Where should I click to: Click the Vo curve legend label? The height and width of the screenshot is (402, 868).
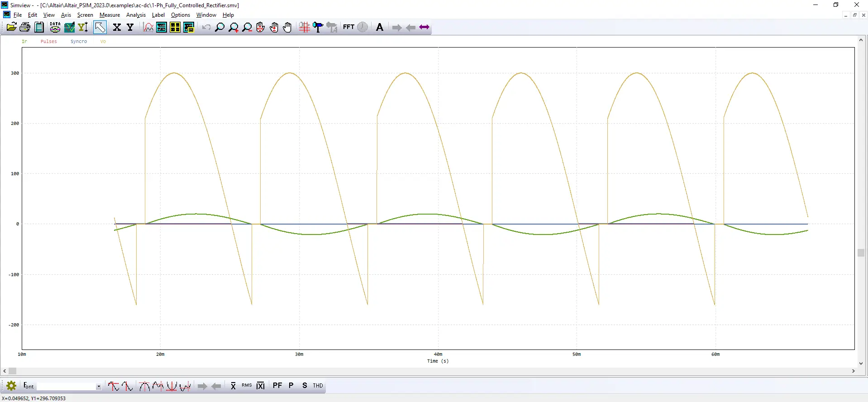[x=103, y=41]
